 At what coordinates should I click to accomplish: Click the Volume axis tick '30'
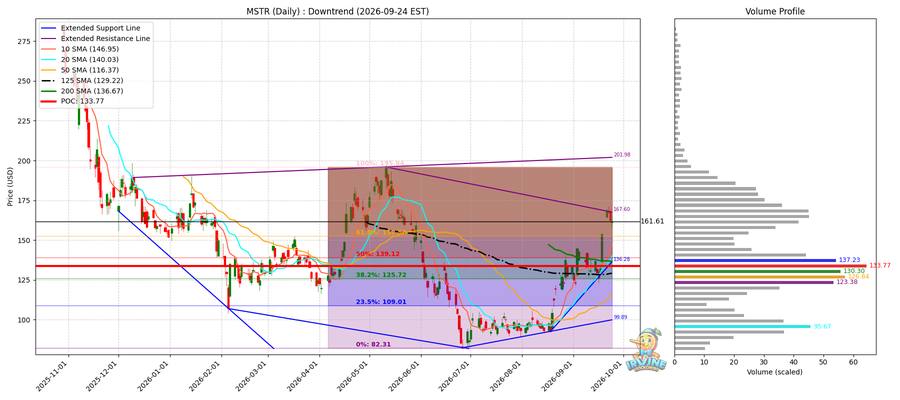[x=764, y=362]
